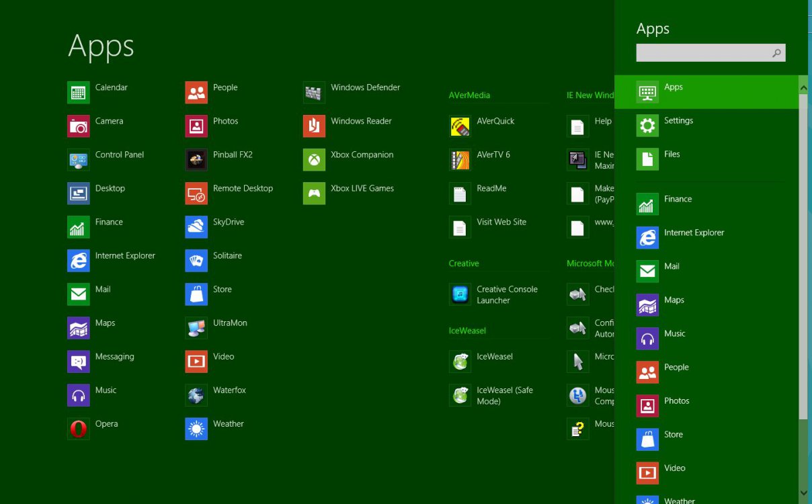Open the Help document icon
812x504 pixels.
pos(577,126)
